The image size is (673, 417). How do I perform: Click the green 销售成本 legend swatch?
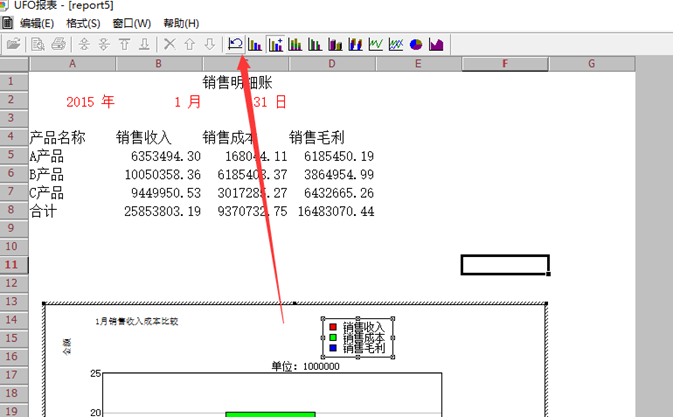click(x=333, y=337)
